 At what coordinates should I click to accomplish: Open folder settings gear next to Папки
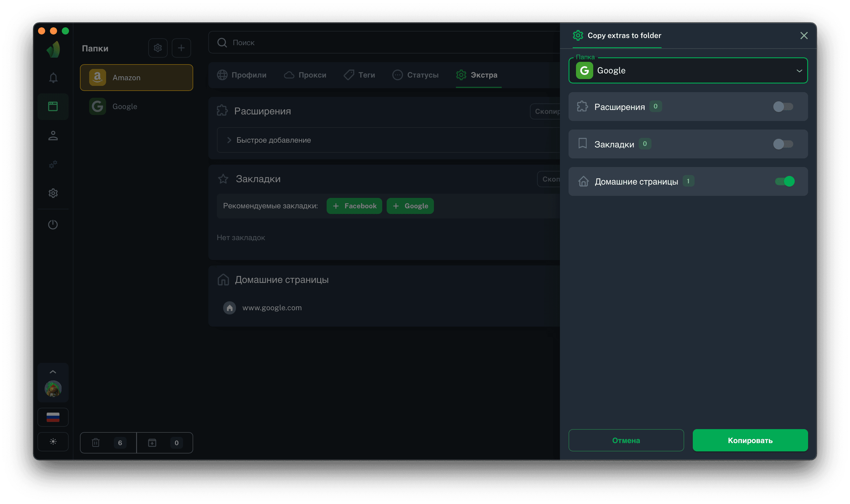coord(158,48)
